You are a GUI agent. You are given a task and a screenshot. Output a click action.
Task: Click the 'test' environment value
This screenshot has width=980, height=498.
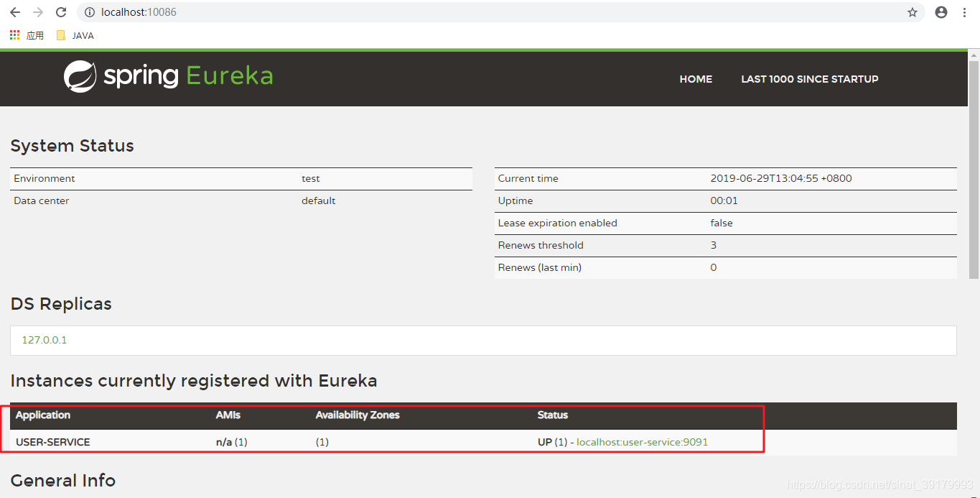coord(311,178)
